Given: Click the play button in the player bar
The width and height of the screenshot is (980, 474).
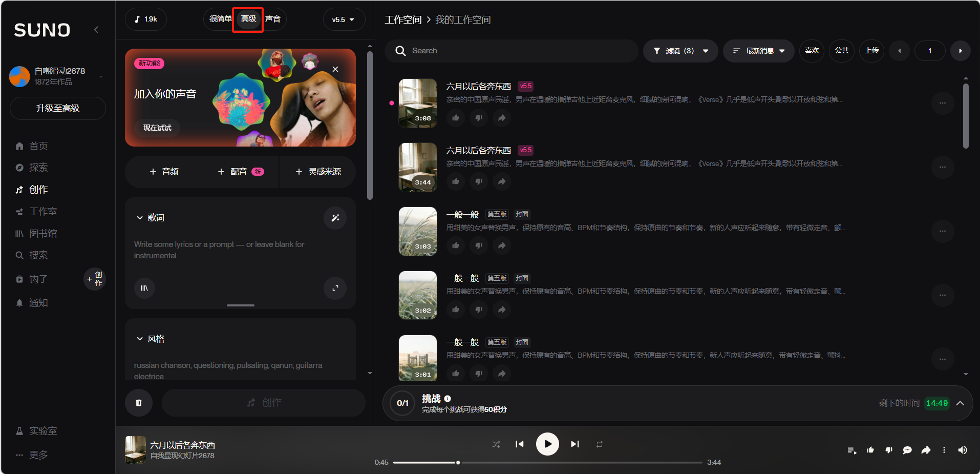Looking at the screenshot, I should [x=547, y=444].
